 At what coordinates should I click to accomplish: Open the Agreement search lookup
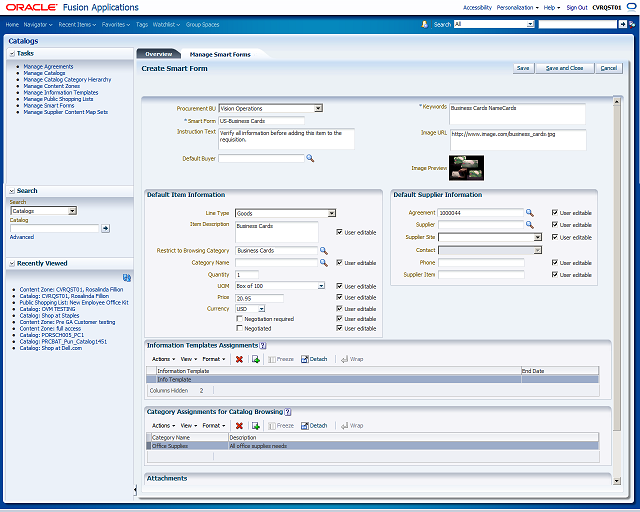(x=529, y=213)
